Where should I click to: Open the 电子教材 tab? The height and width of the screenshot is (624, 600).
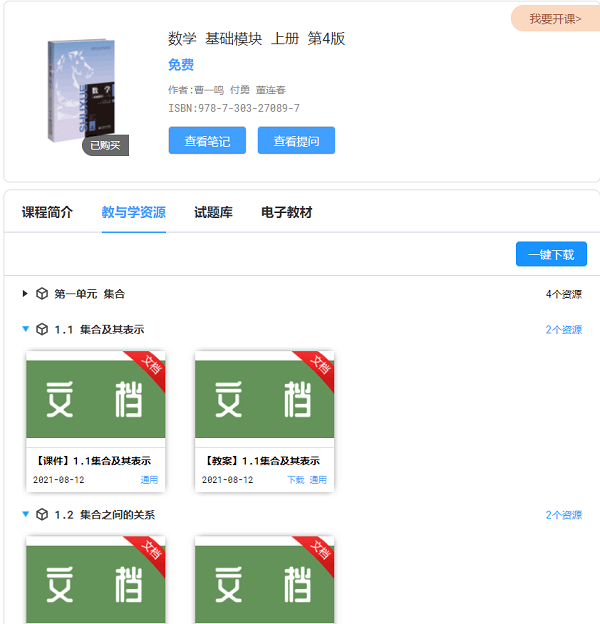tap(286, 213)
